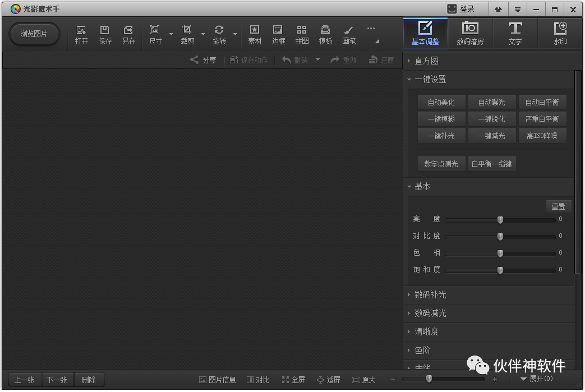Viewport: 585px width, 392px height.
Task: Click the 浏览图片 browse button
Action: click(x=34, y=34)
